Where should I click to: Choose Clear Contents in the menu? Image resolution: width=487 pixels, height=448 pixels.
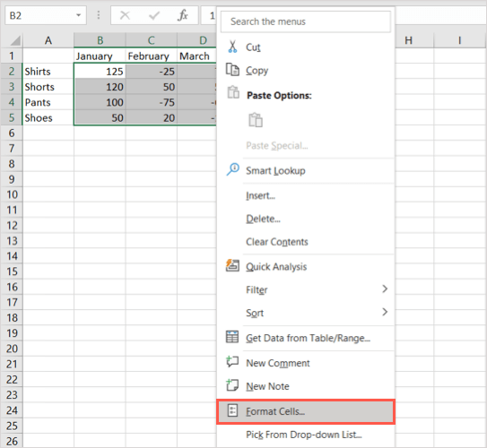(x=306, y=242)
